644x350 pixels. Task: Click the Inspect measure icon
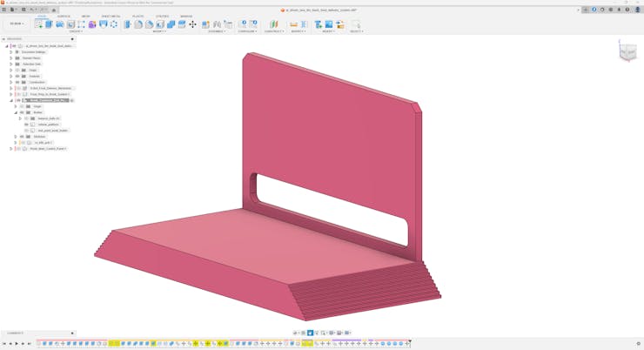point(293,24)
